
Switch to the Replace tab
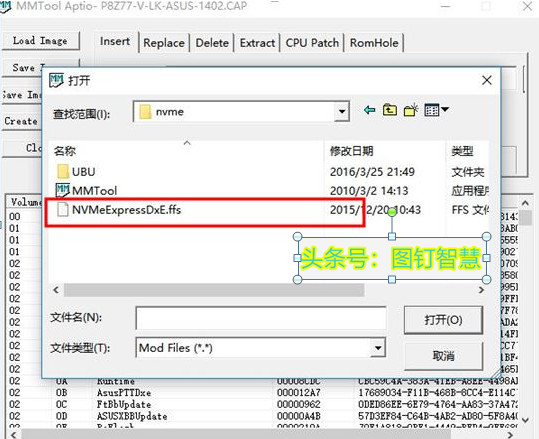(164, 43)
